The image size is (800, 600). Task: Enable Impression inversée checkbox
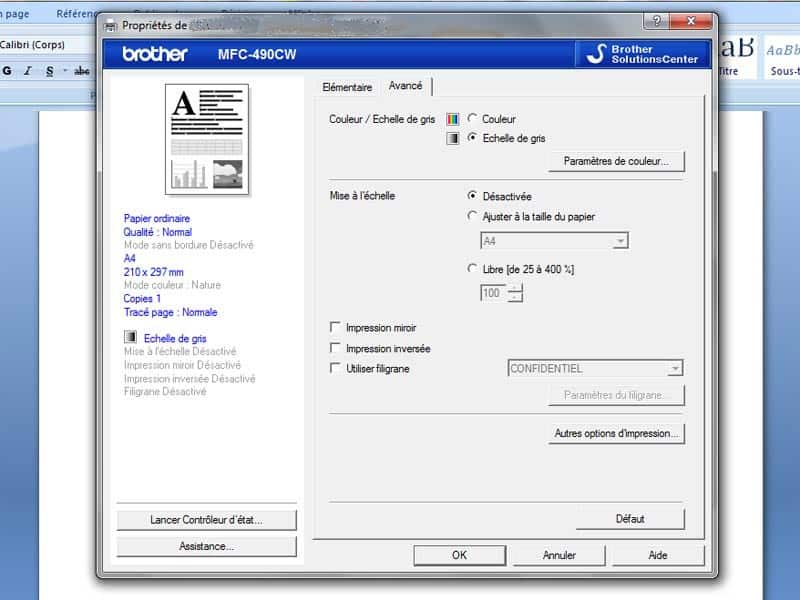coord(335,347)
